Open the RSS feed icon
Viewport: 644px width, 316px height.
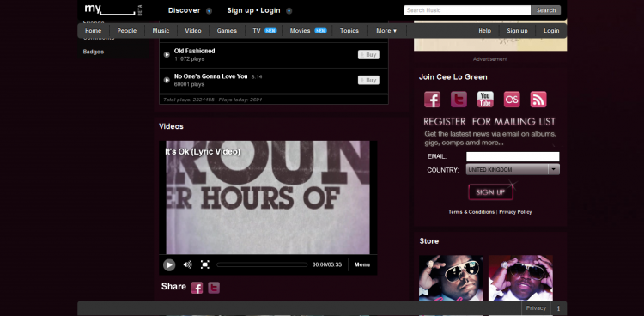click(x=538, y=100)
